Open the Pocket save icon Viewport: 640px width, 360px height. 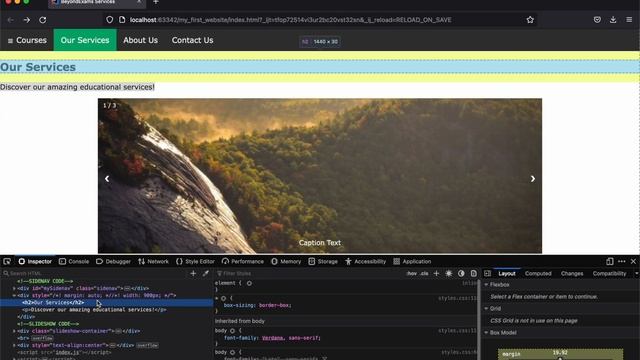[597, 20]
